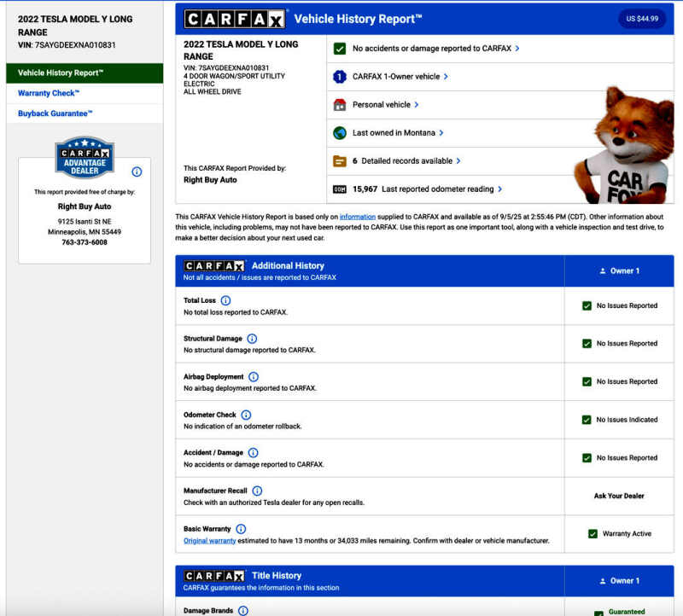683x616 pixels.
Task: Click the odometer icon
Action: coord(340,189)
